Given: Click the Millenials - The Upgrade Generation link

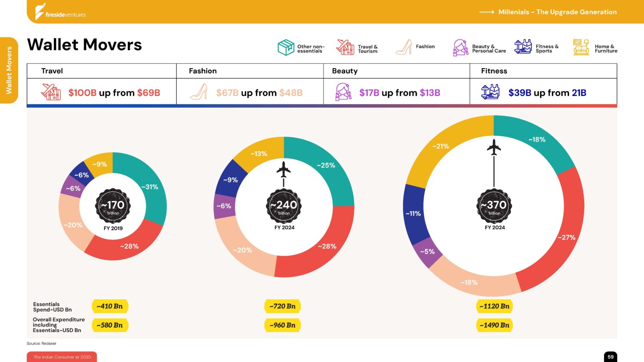Looking at the screenshot, I should click(557, 12).
